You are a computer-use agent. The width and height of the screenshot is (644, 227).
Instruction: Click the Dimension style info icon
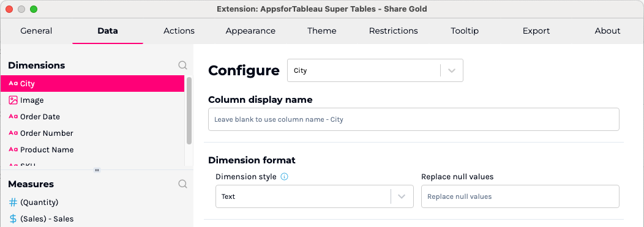click(284, 177)
